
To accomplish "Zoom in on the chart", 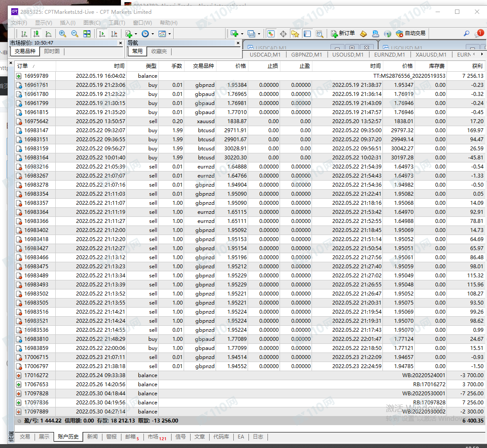I will click(63, 33).
